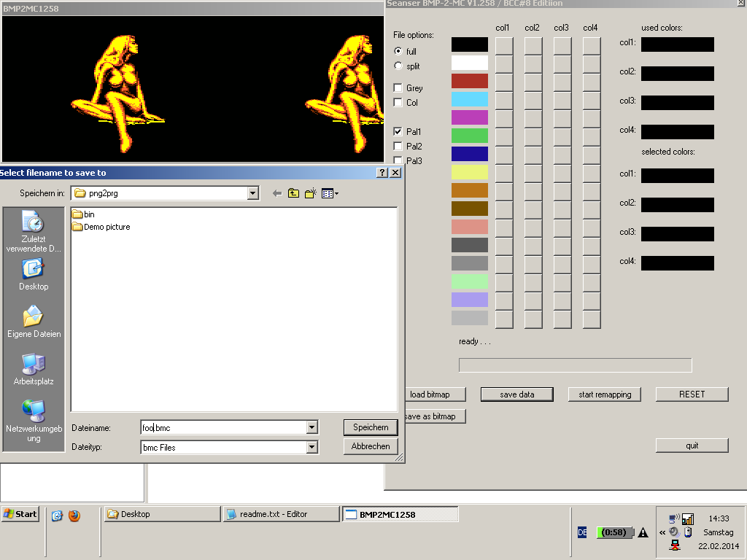
Task: Open Eigene Dateien in the sidebar
Action: click(x=34, y=322)
